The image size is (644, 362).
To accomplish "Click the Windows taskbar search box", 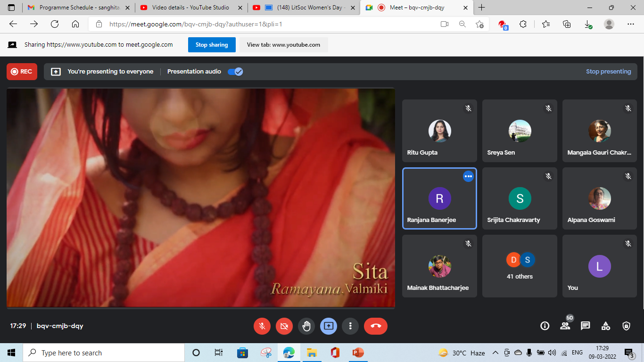I will (x=104, y=353).
